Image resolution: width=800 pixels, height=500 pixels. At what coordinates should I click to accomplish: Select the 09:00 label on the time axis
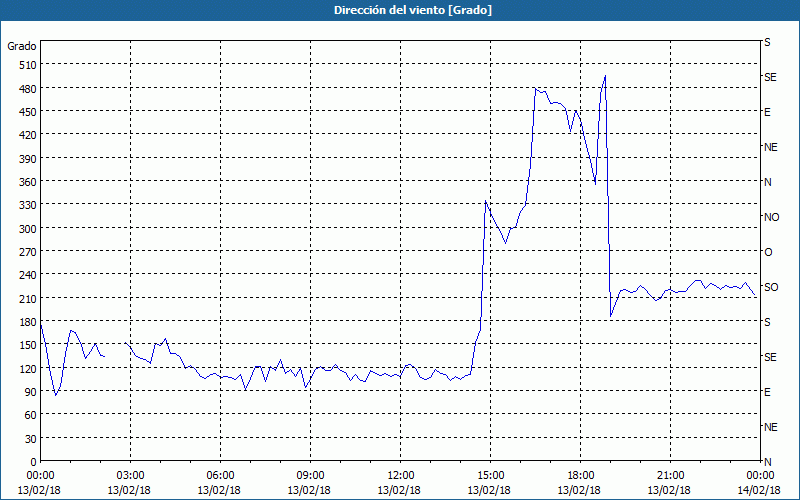310,476
